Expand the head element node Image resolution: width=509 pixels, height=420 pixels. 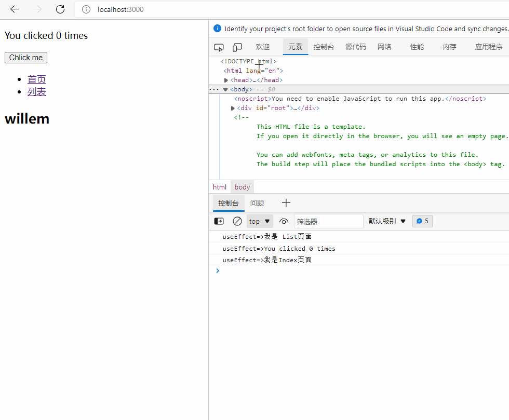pyautogui.click(x=226, y=80)
